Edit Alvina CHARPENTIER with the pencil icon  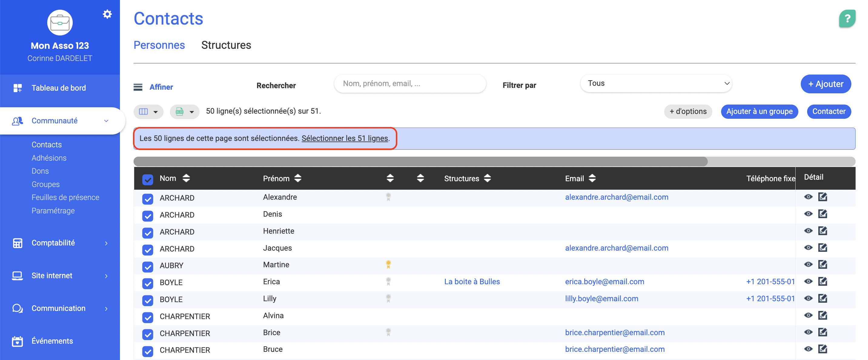[823, 315]
